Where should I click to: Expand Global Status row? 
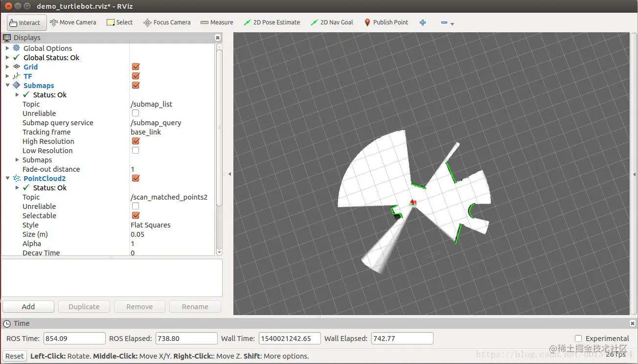point(7,58)
